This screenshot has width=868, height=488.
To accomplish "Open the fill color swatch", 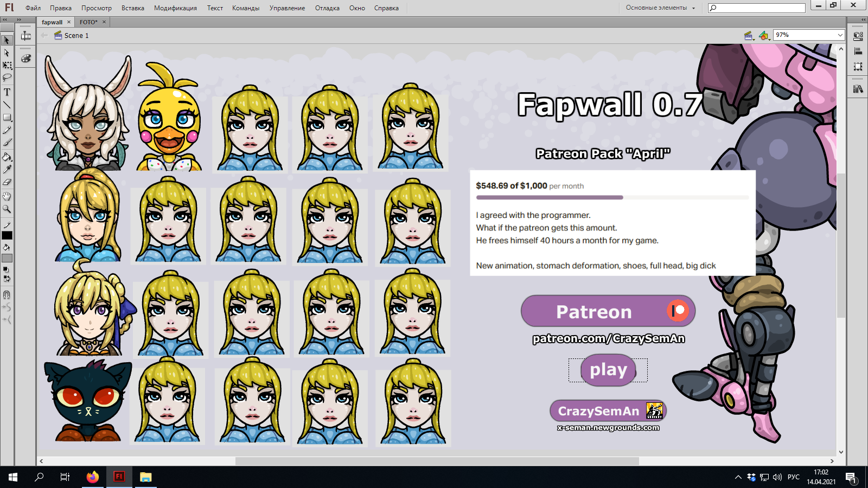I will (x=7, y=258).
